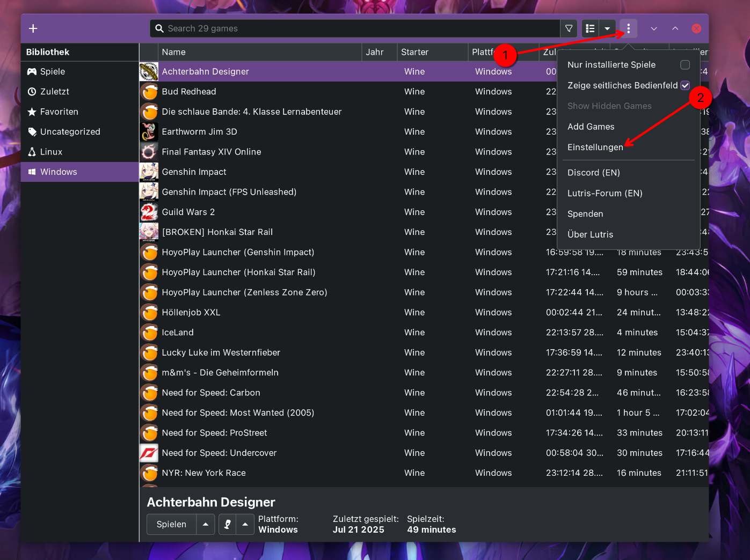Screen dimensions: 750x560
Task: Select Spiele in the sidebar
Action: (x=79, y=71)
